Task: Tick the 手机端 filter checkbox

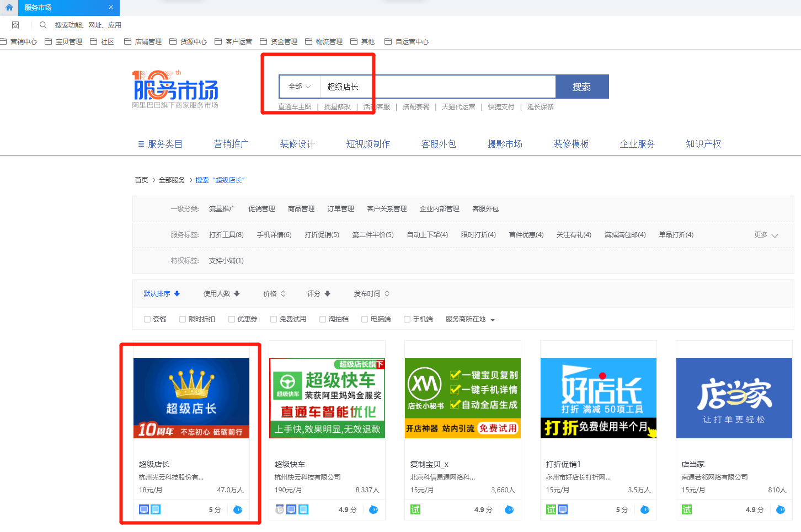Action: pos(407,319)
